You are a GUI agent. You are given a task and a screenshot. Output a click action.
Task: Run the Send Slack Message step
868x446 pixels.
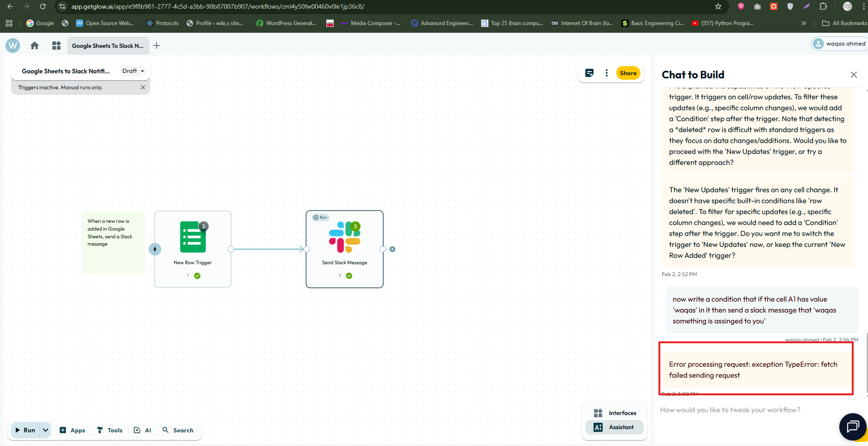[x=320, y=217]
